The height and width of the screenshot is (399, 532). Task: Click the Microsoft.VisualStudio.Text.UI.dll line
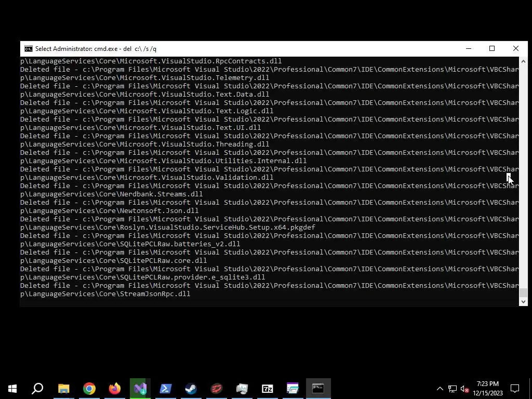[141, 128]
